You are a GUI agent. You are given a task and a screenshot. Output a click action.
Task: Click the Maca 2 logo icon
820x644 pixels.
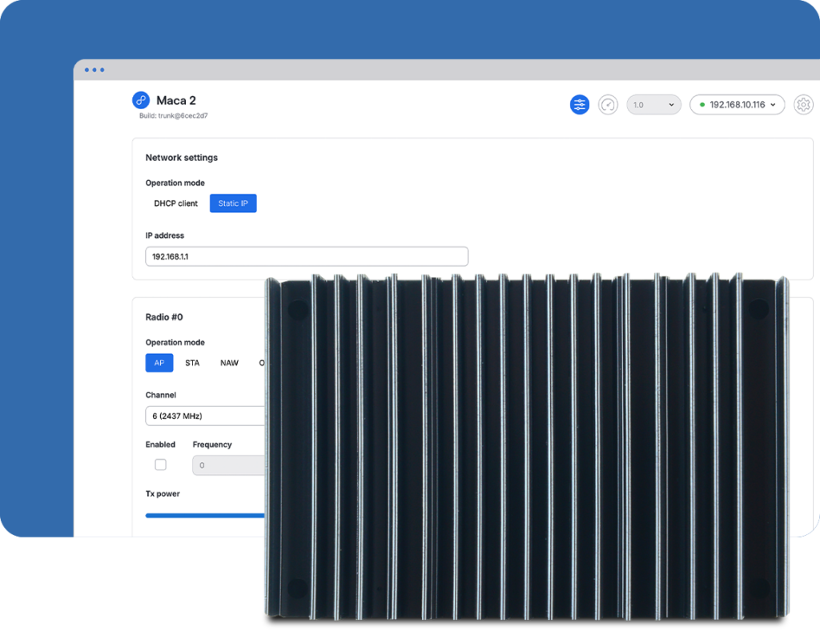tap(141, 100)
